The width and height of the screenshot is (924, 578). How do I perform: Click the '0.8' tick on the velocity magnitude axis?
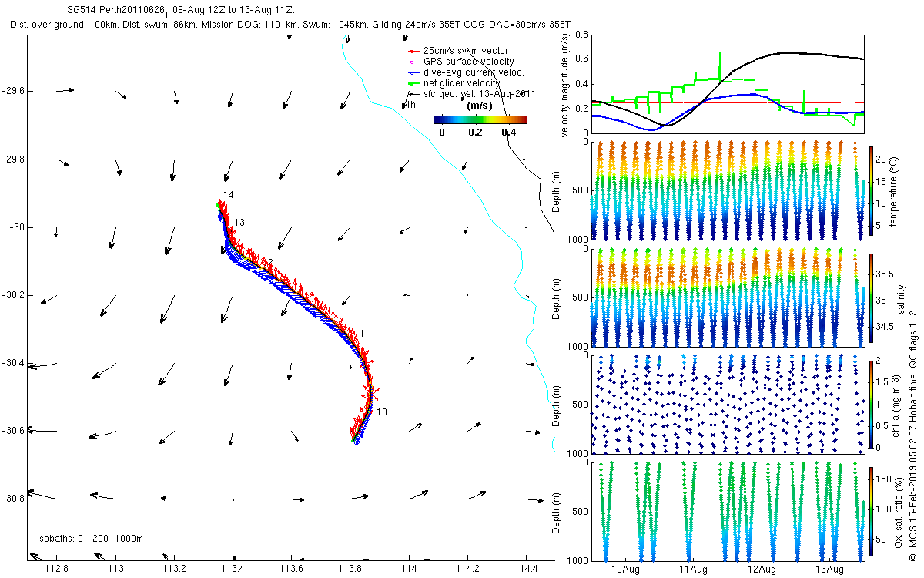(581, 34)
